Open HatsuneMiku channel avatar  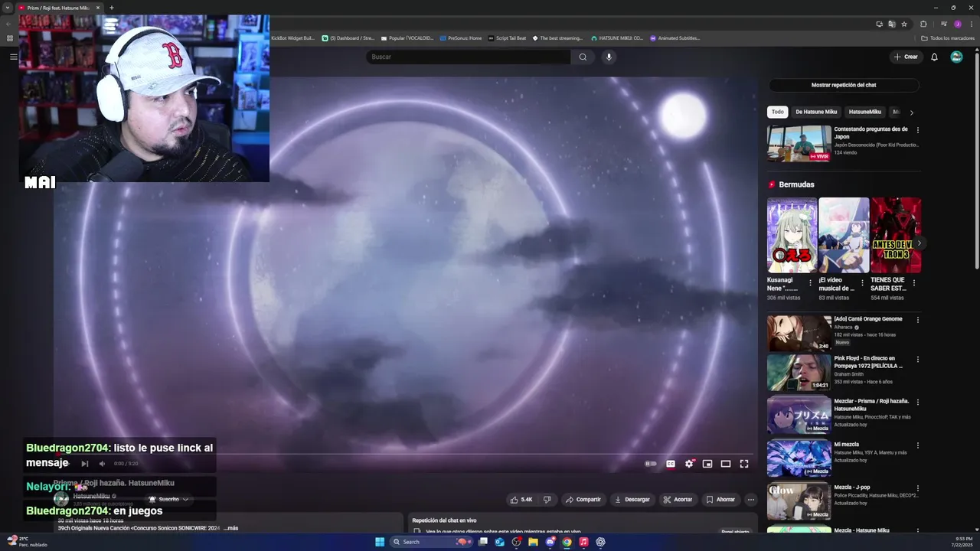tap(61, 499)
